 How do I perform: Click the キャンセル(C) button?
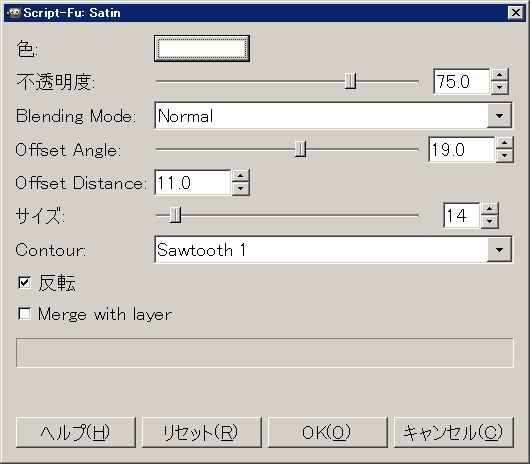454,432
